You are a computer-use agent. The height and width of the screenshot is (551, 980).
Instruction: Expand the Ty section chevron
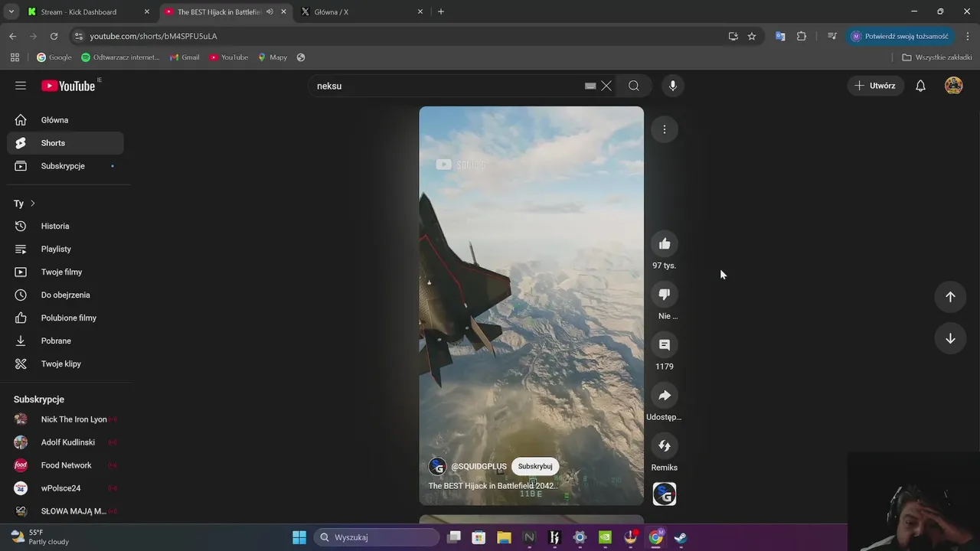point(32,204)
